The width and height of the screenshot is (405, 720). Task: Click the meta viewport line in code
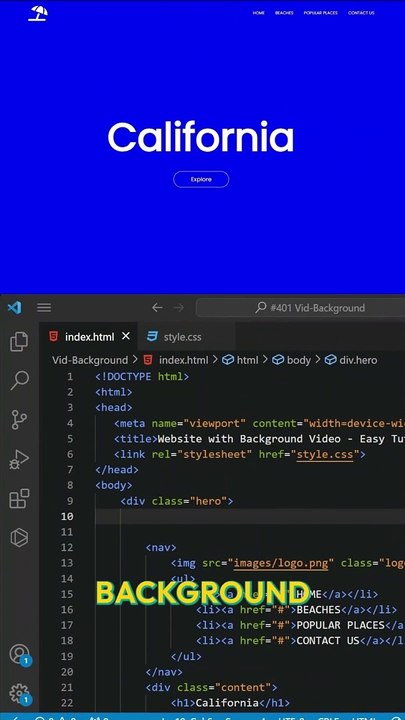[259, 423]
